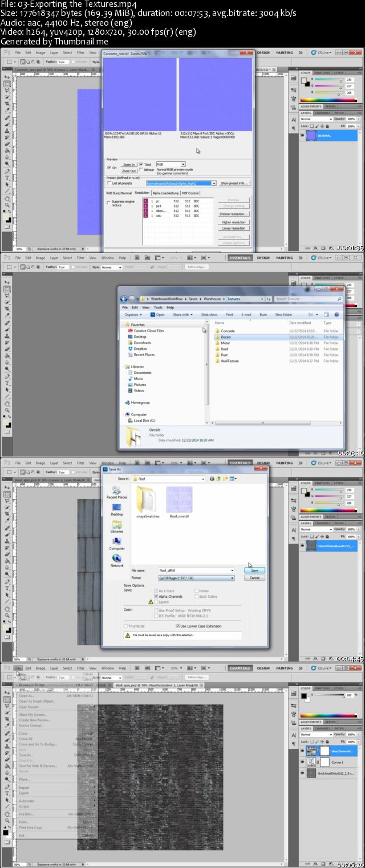Enable List all presets checkbox
Viewport: 365px width, 868px height.
[109, 183]
